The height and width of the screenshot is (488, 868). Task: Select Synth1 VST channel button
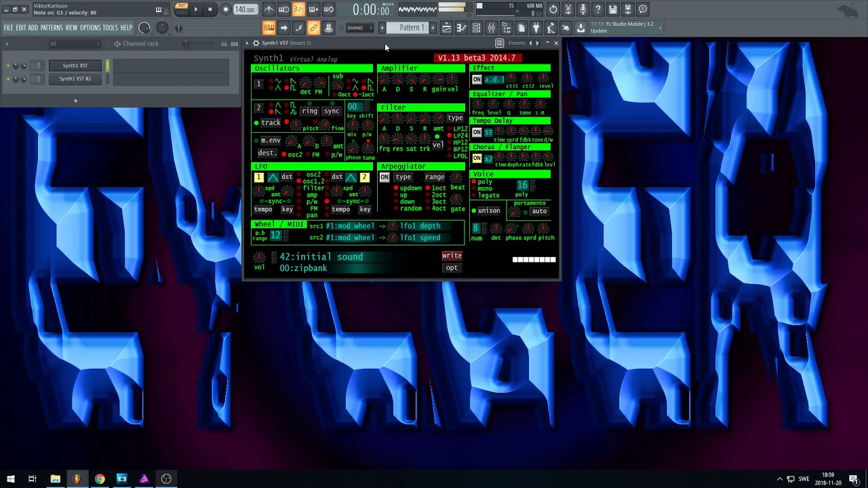pos(75,66)
